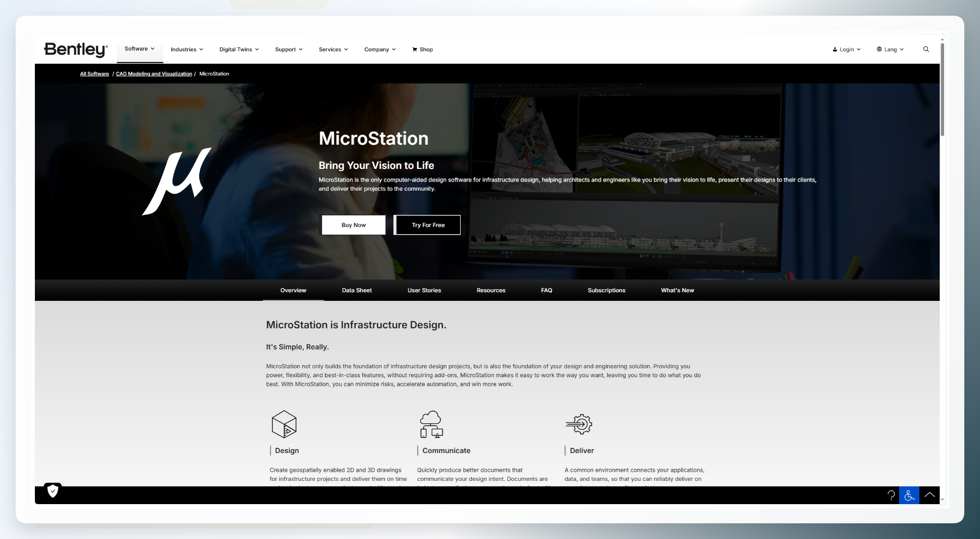The image size is (980, 539).
Task: Expand the Software menu
Action: pos(140,49)
